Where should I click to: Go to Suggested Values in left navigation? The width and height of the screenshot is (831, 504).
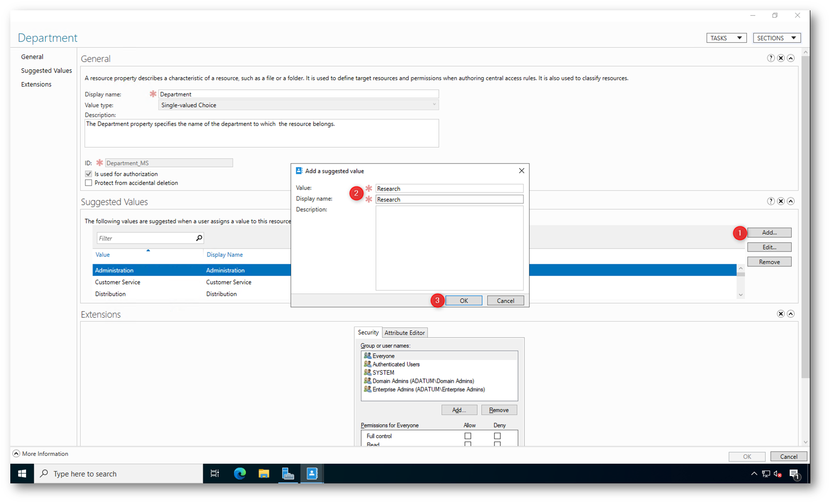point(46,71)
